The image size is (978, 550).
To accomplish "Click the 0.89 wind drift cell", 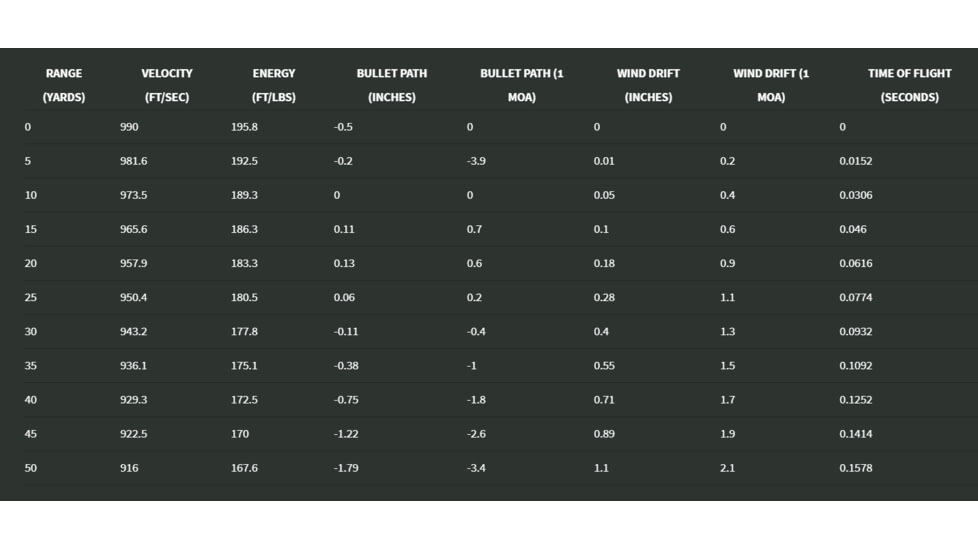I will (x=604, y=434).
